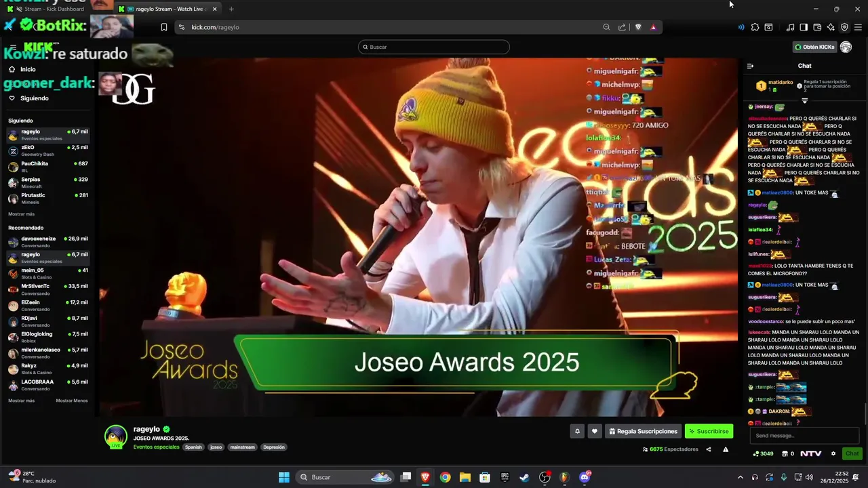Collapse recommended list with Mostrar Menos
Image resolution: width=868 pixels, height=488 pixels.
(x=72, y=401)
